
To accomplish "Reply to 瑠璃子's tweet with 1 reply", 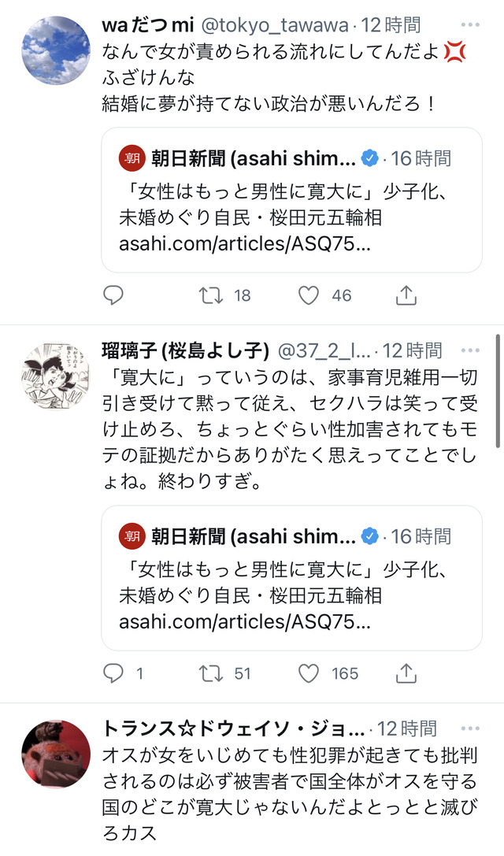I will click(x=113, y=673).
